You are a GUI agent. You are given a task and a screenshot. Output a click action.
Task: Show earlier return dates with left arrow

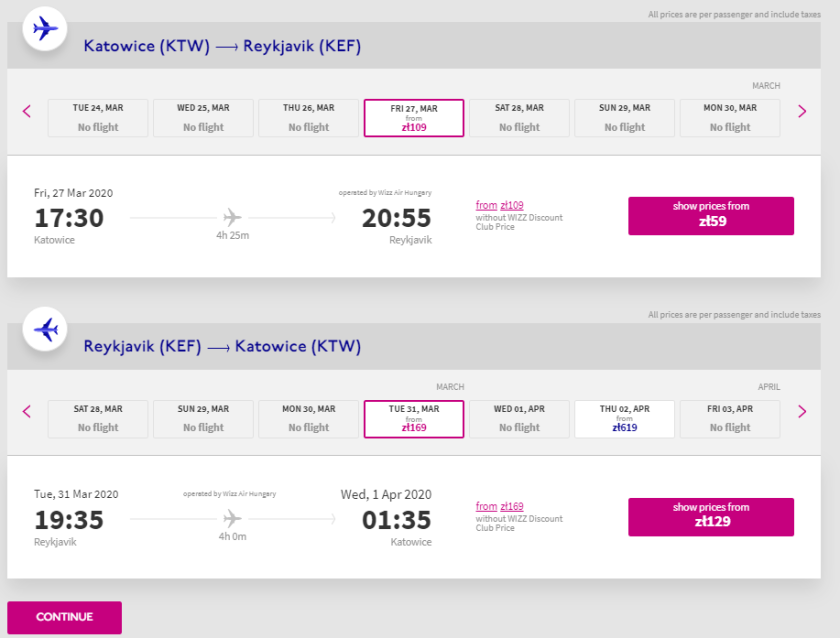27,411
